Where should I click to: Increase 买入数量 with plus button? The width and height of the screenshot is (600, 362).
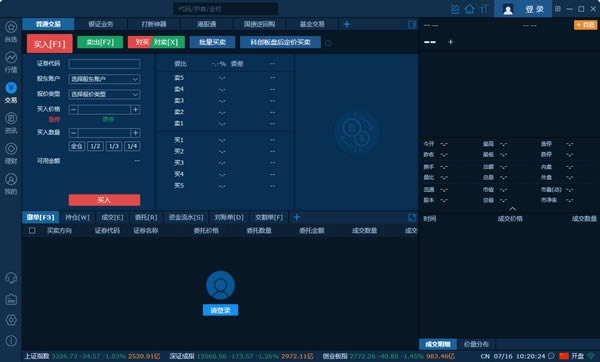(x=135, y=133)
